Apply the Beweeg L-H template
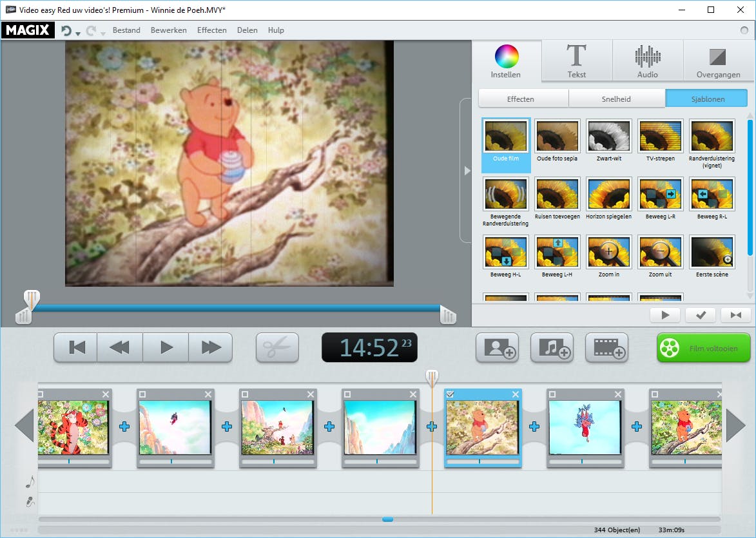 click(x=557, y=256)
